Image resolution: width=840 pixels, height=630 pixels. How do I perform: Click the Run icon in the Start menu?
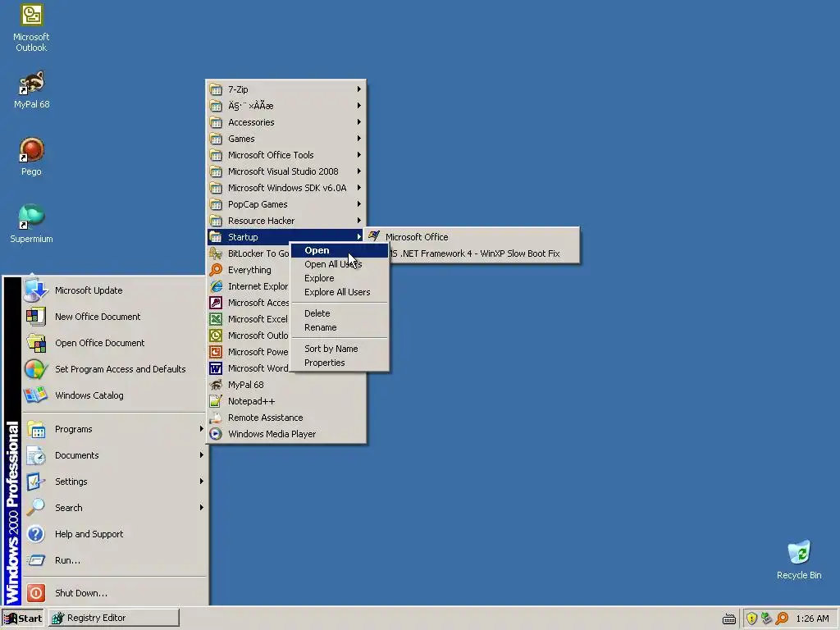tap(36, 560)
